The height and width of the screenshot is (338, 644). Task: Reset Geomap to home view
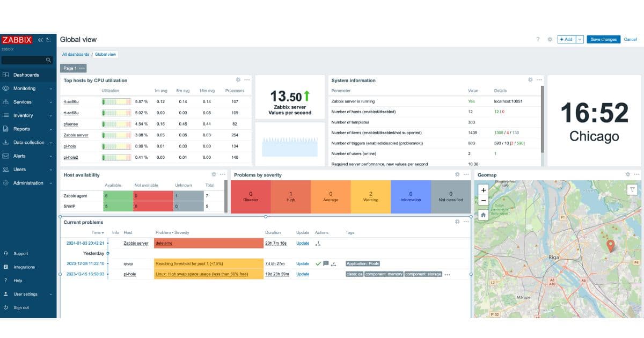click(483, 215)
